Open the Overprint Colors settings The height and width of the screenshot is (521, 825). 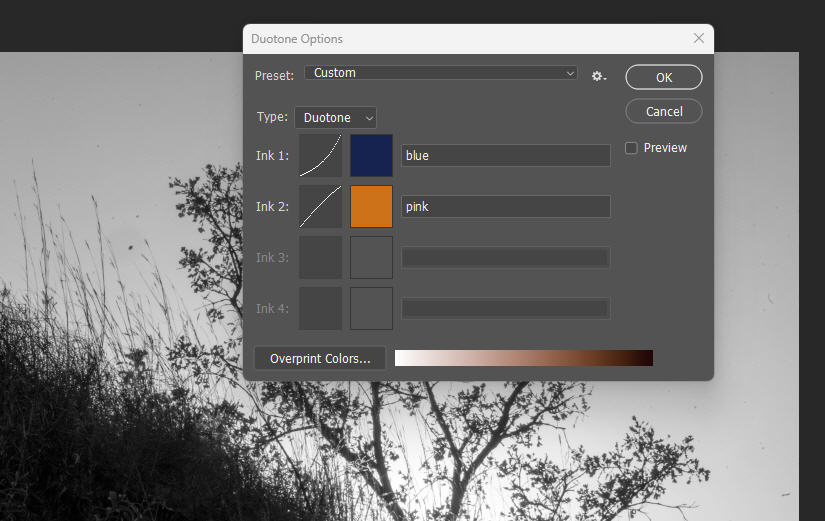coord(320,358)
